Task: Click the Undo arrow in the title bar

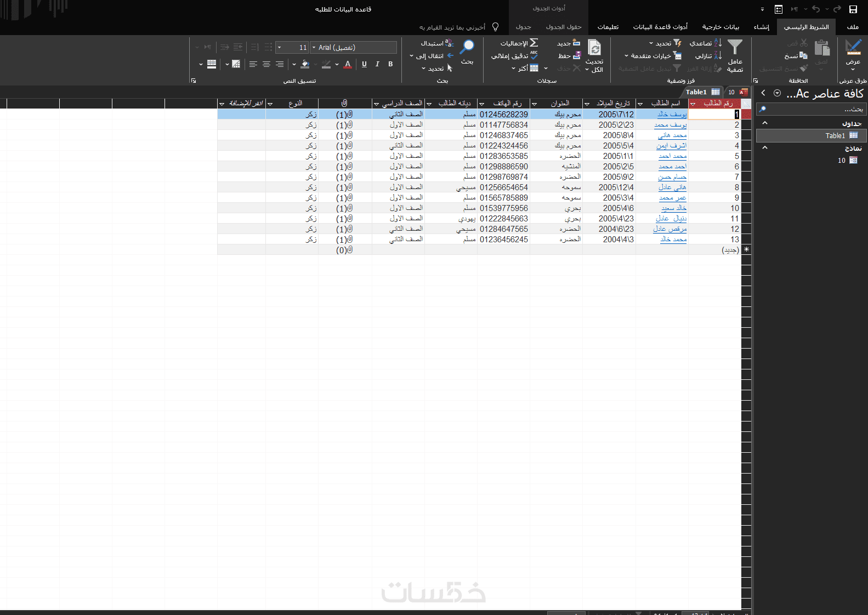Action: coord(816,9)
